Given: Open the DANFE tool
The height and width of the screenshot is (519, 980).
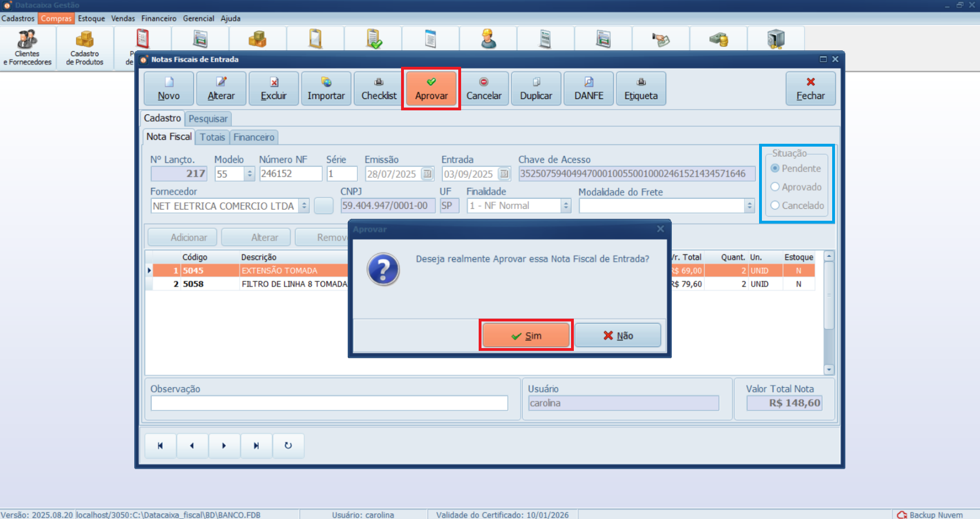Looking at the screenshot, I should point(588,88).
